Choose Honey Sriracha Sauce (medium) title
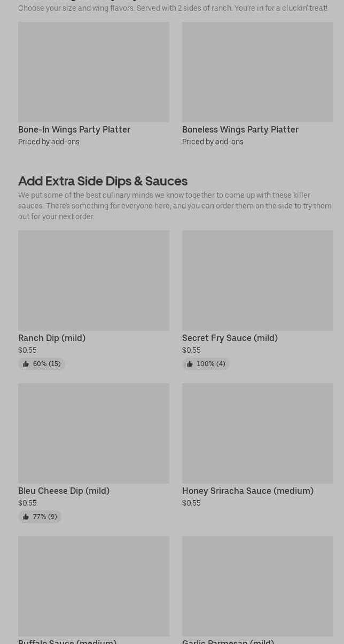 [x=248, y=491]
